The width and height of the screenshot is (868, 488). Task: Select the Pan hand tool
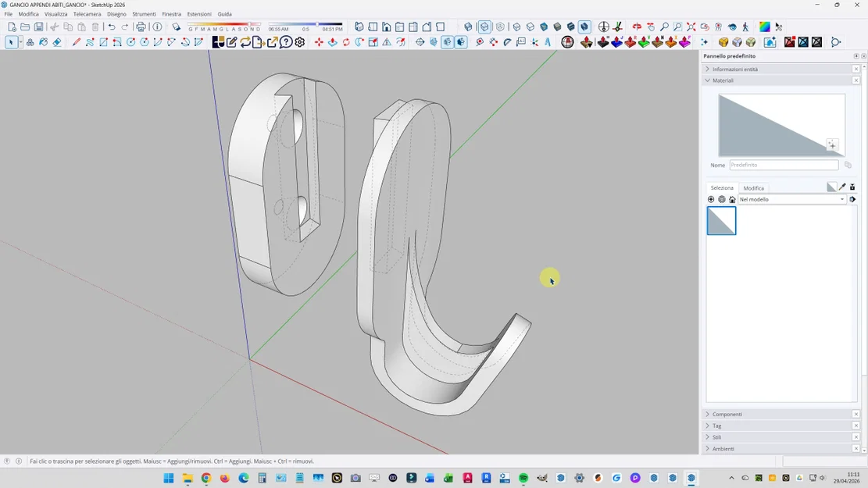coord(651,27)
